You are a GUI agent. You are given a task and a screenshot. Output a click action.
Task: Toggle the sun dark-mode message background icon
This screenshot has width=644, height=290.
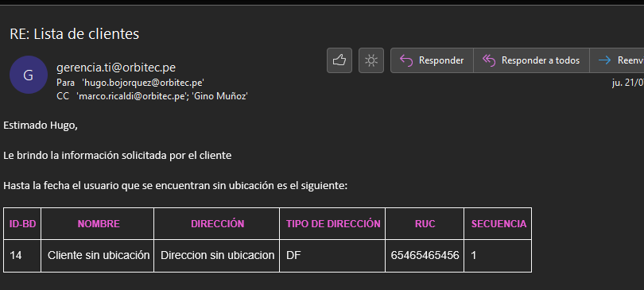pyautogui.click(x=371, y=60)
